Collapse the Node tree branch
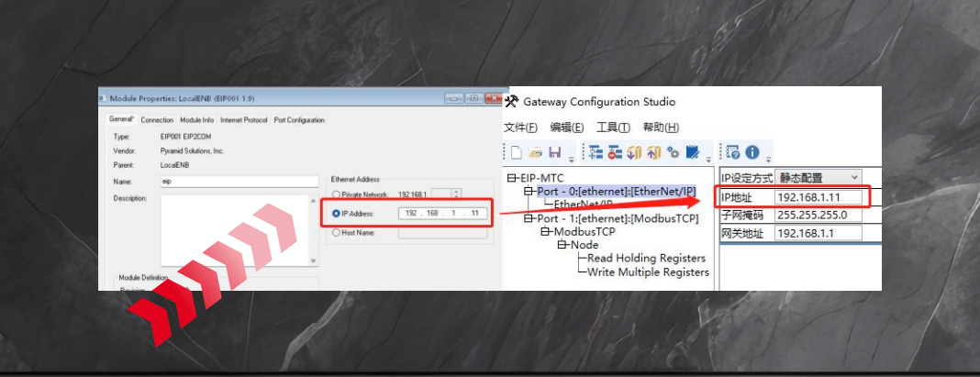Screen dimensions: 980x377 (x=561, y=245)
